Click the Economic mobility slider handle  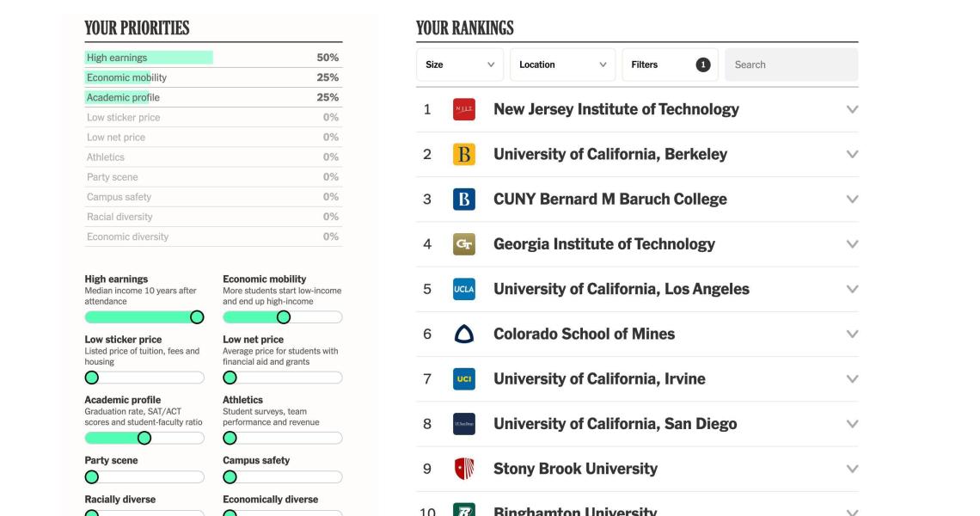click(x=283, y=317)
